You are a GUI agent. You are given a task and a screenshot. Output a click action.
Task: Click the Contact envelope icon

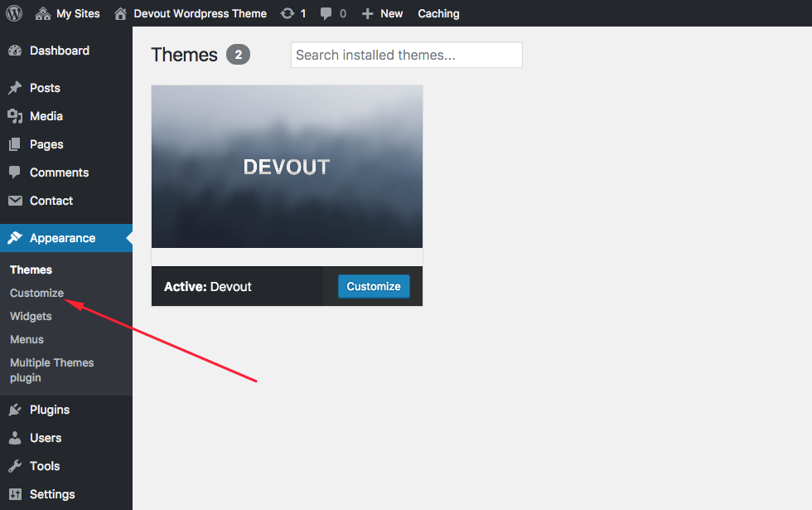click(15, 201)
